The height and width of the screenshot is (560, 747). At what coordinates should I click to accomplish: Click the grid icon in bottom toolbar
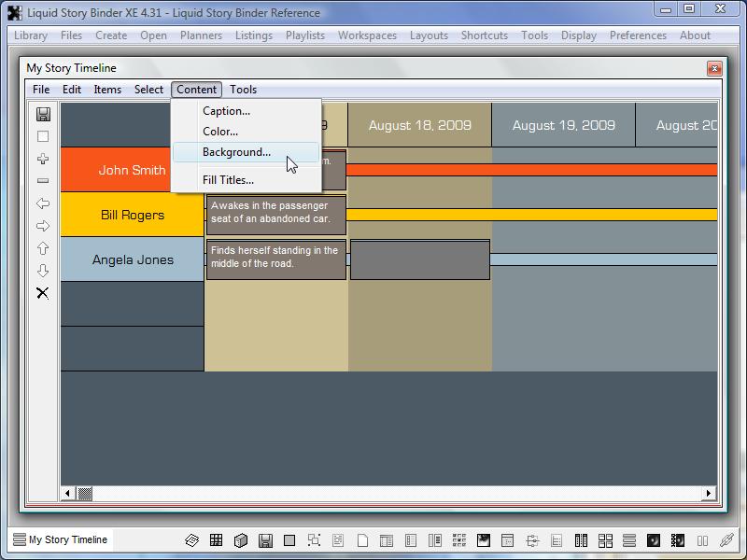pyautogui.click(x=216, y=540)
